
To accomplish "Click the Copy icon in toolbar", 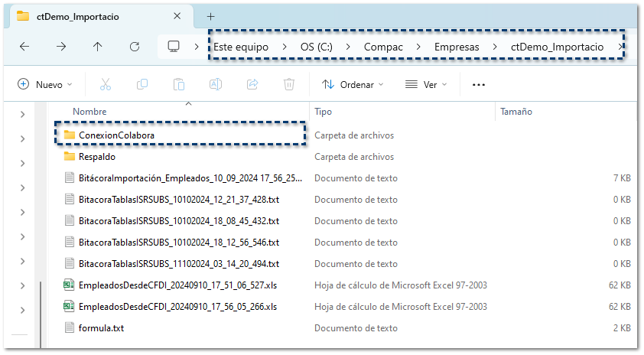I will (x=142, y=85).
